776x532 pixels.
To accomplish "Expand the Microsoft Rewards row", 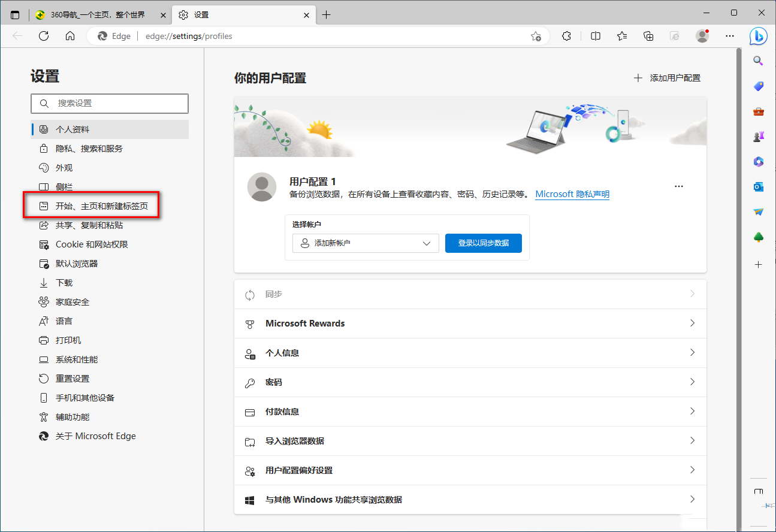I will coord(470,324).
